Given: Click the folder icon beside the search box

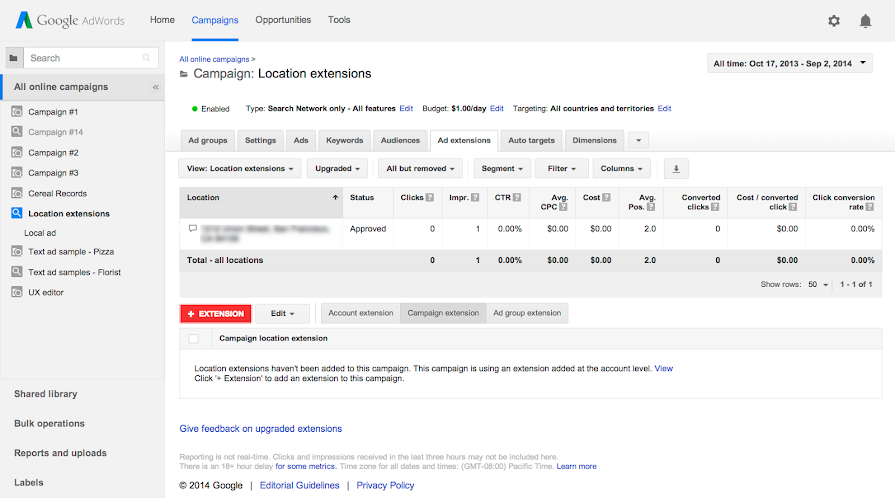Looking at the screenshot, I should click(12, 58).
